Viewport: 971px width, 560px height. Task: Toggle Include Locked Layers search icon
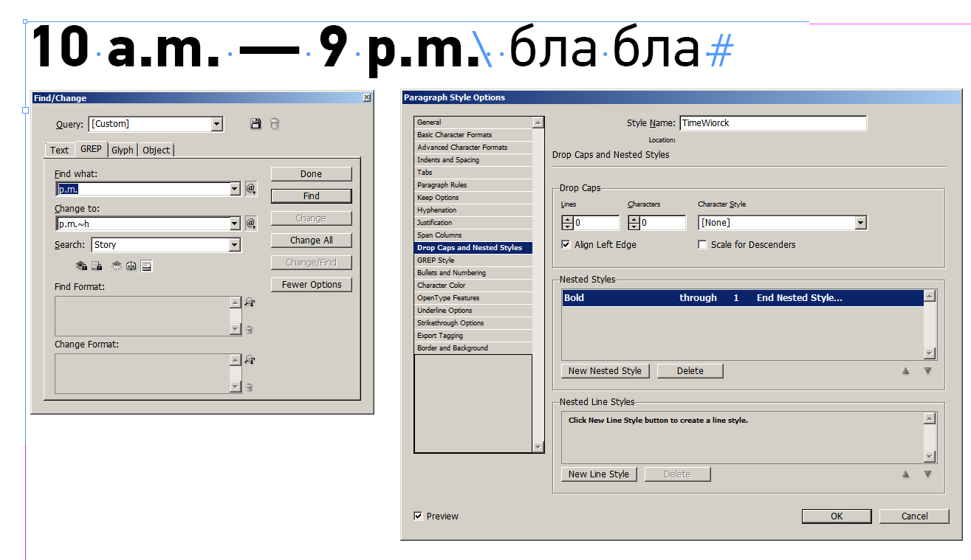point(82,266)
